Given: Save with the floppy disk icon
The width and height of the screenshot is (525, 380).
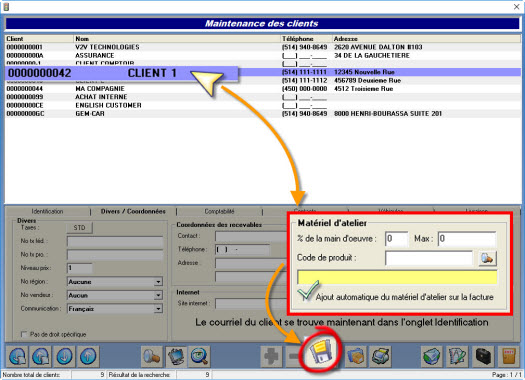Looking at the screenshot, I should coord(321,352).
